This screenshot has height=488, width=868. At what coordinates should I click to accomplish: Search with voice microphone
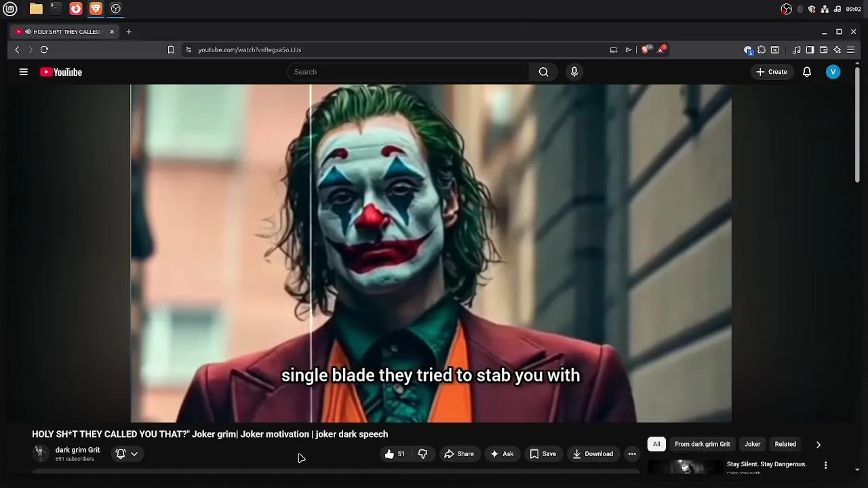(574, 72)
